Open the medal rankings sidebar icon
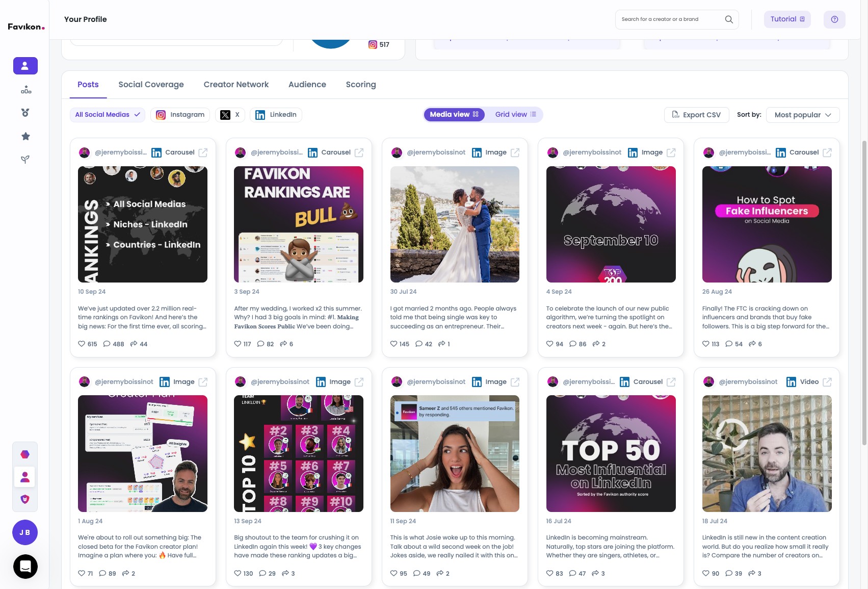The width and height of the screenshot is (868, 589). pyautogui.click(x=25, y=112)
